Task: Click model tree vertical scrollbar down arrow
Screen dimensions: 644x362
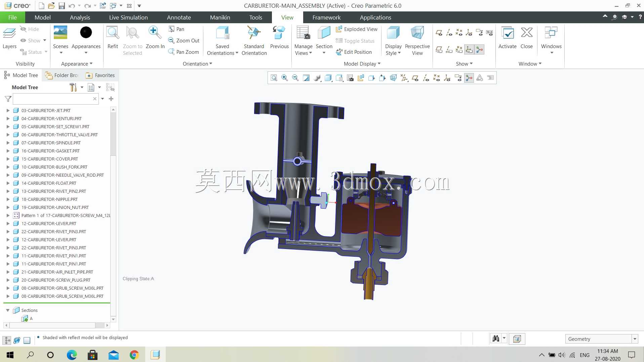Action: (x=113, y=319)
